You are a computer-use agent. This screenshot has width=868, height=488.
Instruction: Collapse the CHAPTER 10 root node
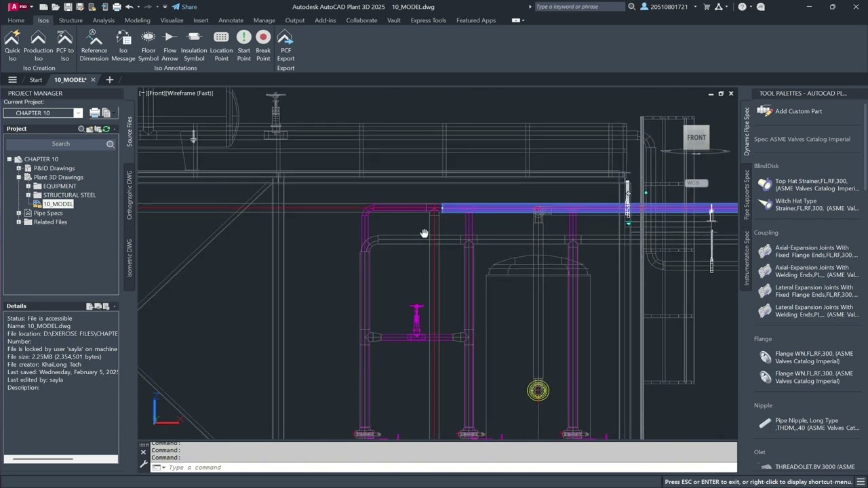click(9, 159)
